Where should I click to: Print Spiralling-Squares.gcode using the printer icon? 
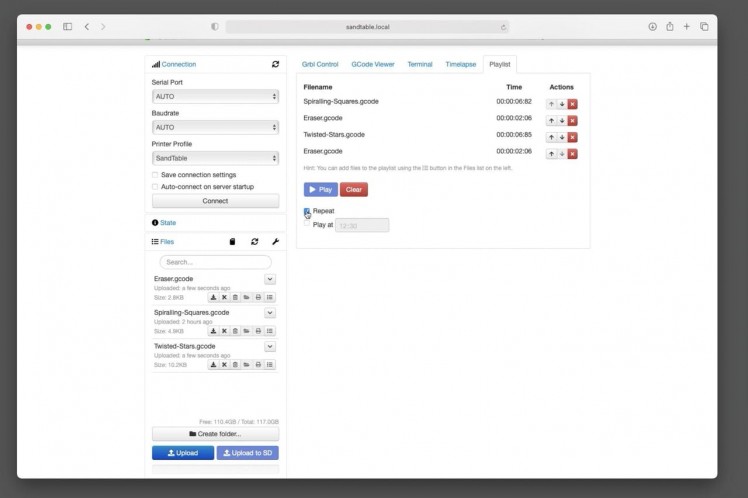click(x=258, y=331)
